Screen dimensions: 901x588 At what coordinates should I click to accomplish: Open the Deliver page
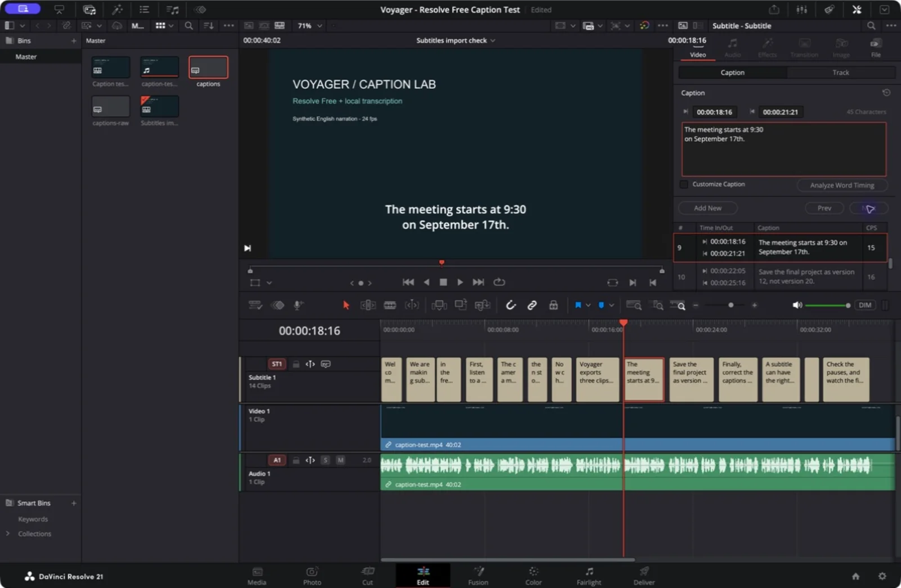[644, 576]
